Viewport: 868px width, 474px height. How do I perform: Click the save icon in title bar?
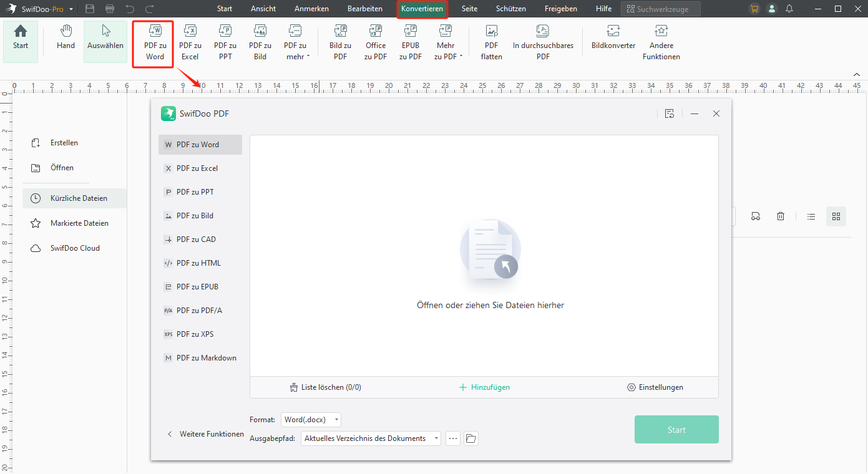tap(90, 9)
